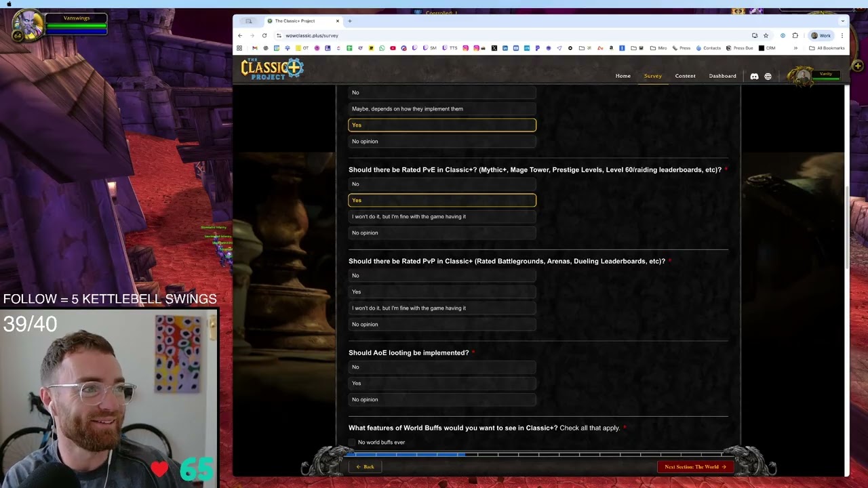This screenshot has height=488, width=868.
Task: Open the Contacts bookmark
Action: pyautogui.click(x=708, y=48)
